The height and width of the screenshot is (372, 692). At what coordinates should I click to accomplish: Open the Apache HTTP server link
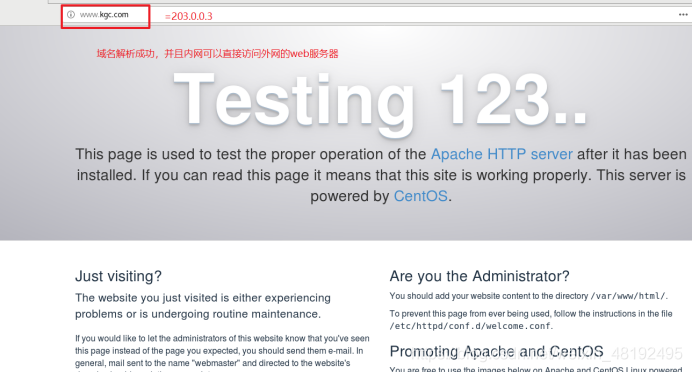502,154
